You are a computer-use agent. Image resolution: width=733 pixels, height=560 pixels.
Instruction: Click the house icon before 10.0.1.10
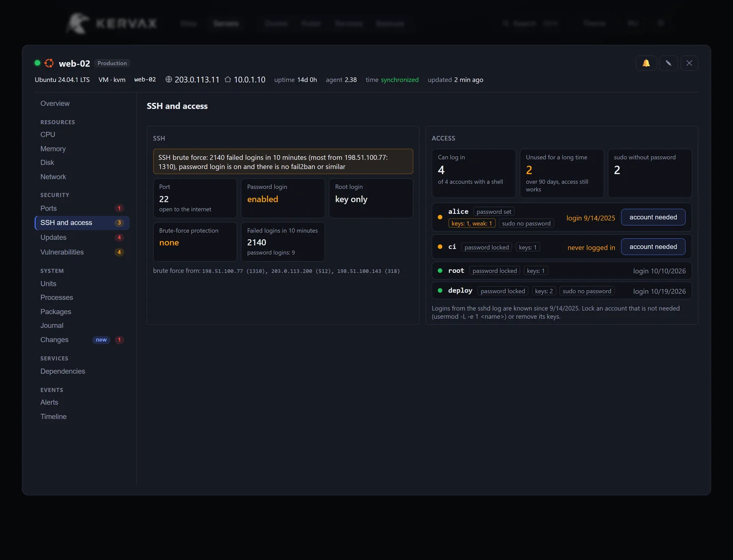coord(228,79)
